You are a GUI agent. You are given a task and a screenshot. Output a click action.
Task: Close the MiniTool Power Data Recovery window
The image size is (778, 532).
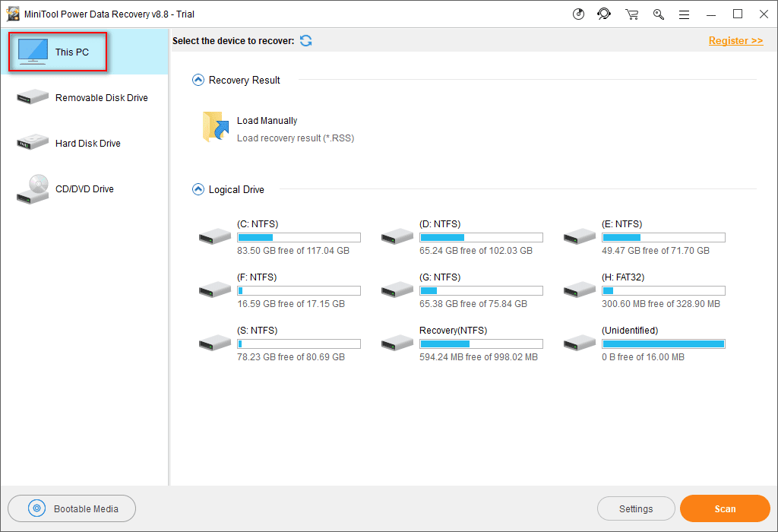click(764, 14)
